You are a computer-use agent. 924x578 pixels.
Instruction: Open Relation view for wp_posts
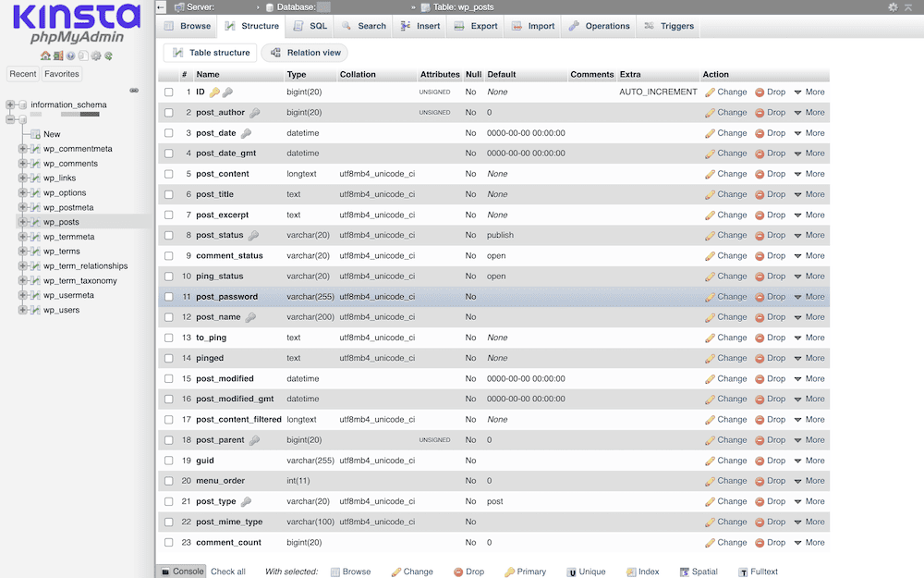pyautogui.click(x=305, y=53)
